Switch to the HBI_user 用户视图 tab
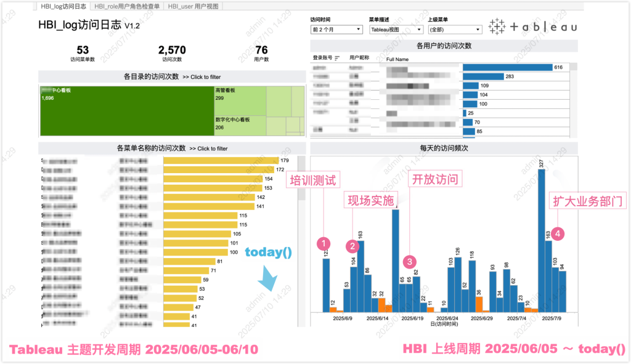631x364 pixels. pyautogui.click(x=193, y=6)
